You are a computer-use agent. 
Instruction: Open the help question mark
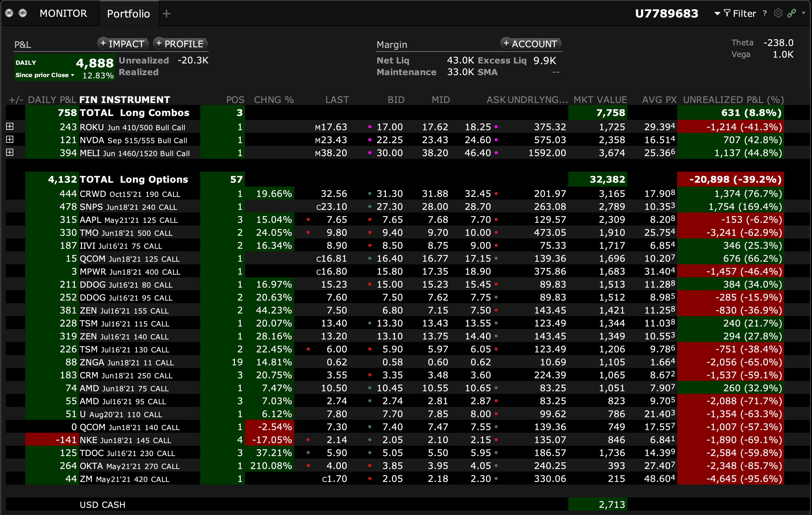pos(765,13)
